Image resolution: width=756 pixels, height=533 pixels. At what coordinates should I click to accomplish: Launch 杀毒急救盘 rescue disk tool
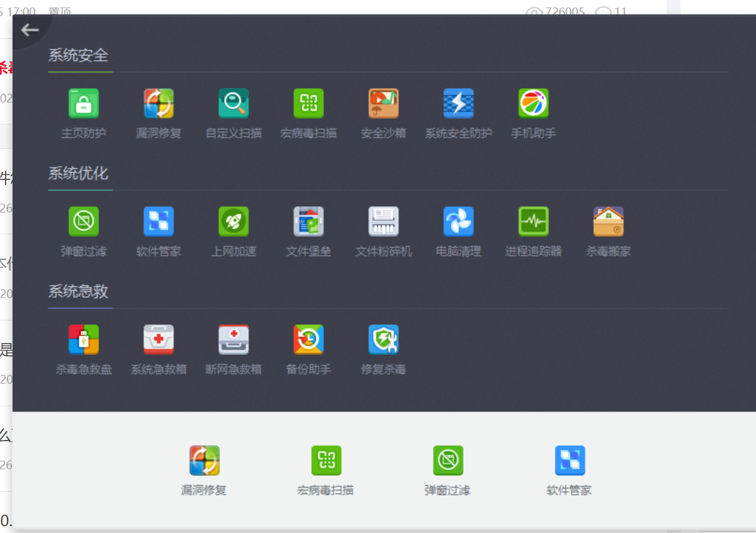click(84, 340)
